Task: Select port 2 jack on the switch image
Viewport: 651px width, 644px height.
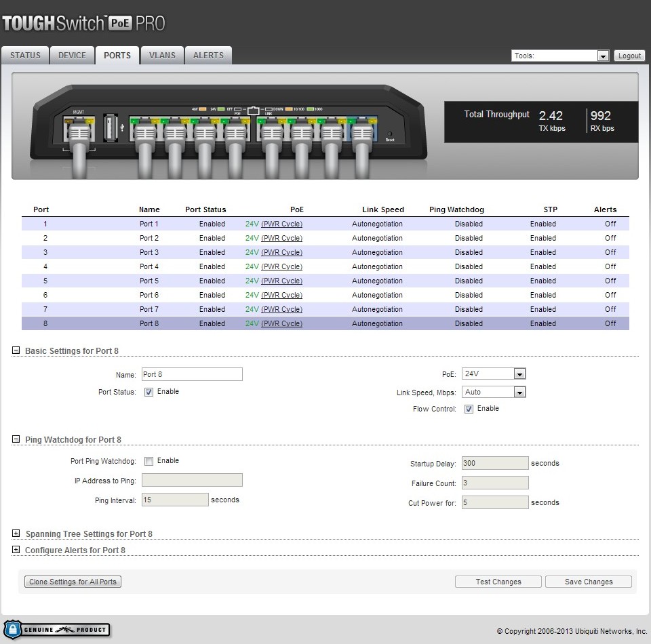Action: tap(175, 129)
